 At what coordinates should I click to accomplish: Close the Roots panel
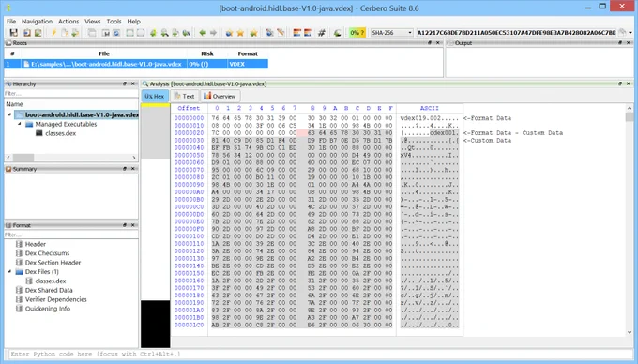438,43
